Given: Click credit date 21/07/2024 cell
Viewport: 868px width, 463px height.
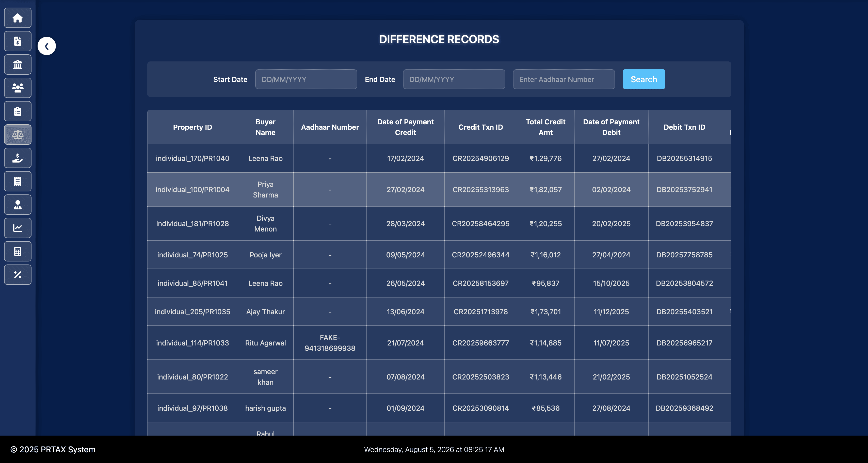Looking at the screenshot, I should pos(405,343).
